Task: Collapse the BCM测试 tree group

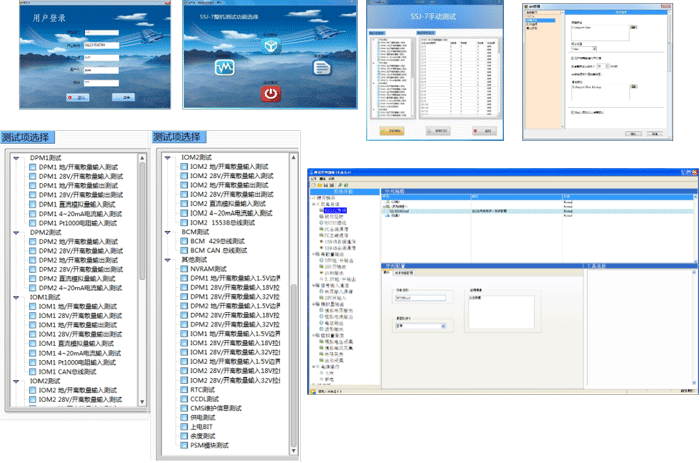Action: tap(166, 231)
